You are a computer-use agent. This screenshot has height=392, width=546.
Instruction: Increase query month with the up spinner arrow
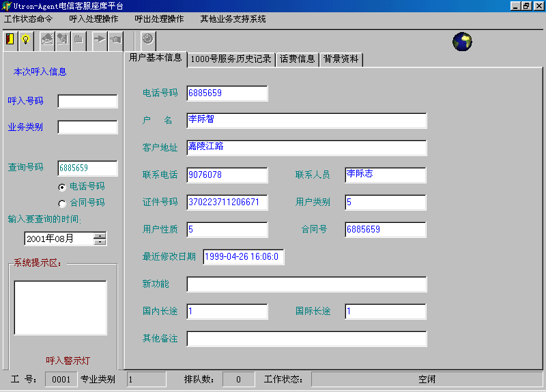(100, 236)
